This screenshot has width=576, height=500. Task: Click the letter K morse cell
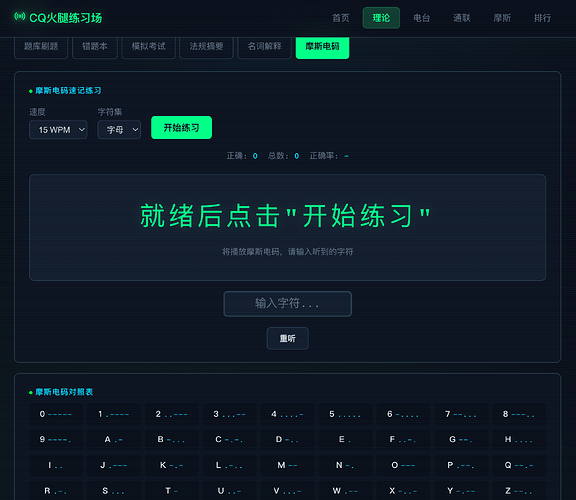pyautogui.click(x=172, y=465)
